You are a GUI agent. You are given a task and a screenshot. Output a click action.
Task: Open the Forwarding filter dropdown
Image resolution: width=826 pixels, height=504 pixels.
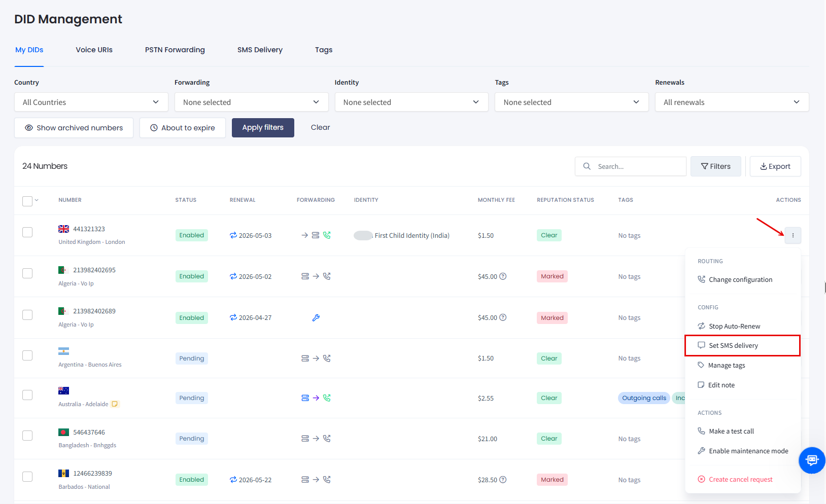251,102
